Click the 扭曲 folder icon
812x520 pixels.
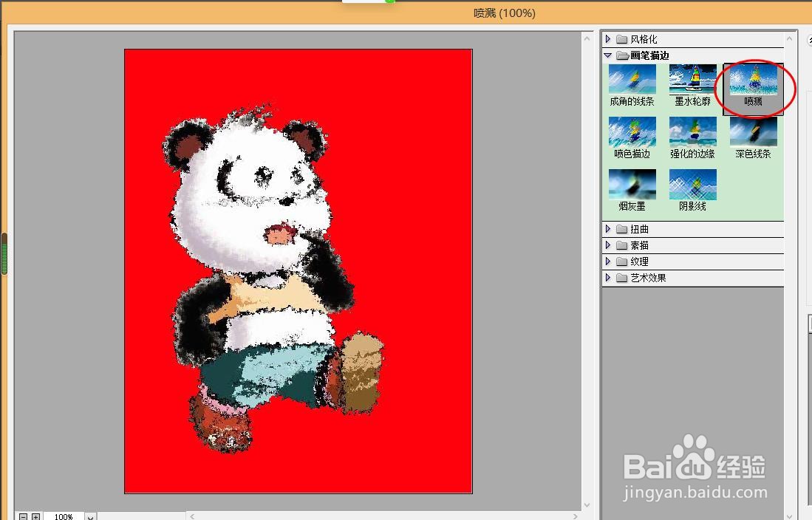[x=621, y=229]
